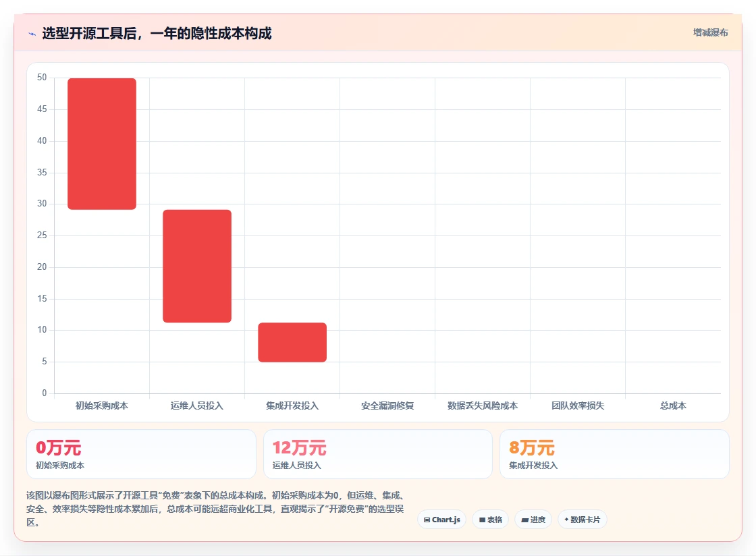Select the 数据卡片 tag chip

click(x=583, y=520)
